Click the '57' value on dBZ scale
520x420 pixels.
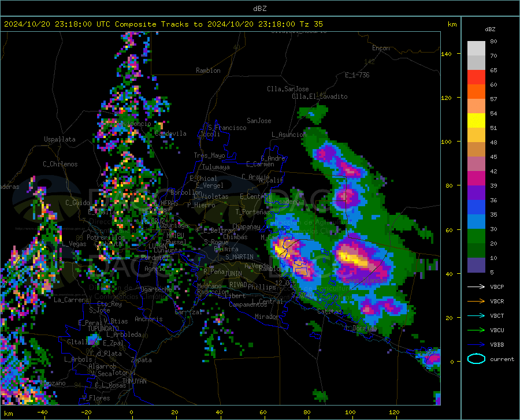click(493, 99)
